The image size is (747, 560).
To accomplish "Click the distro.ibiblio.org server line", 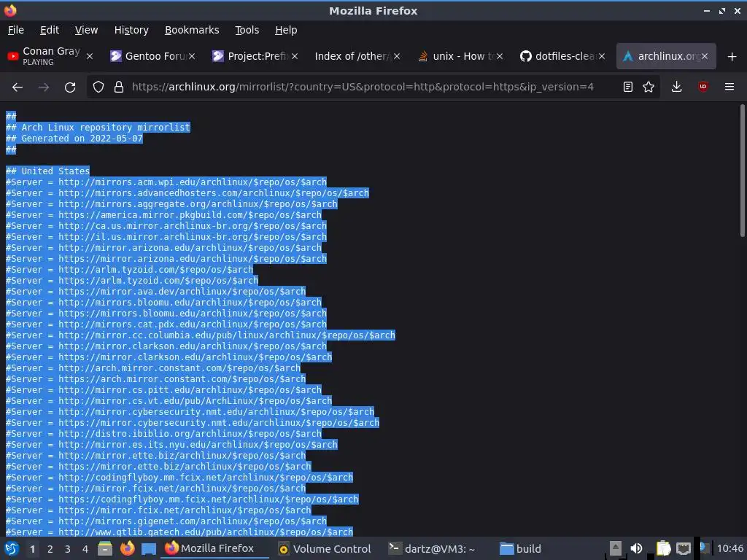I will coord(164,434).
